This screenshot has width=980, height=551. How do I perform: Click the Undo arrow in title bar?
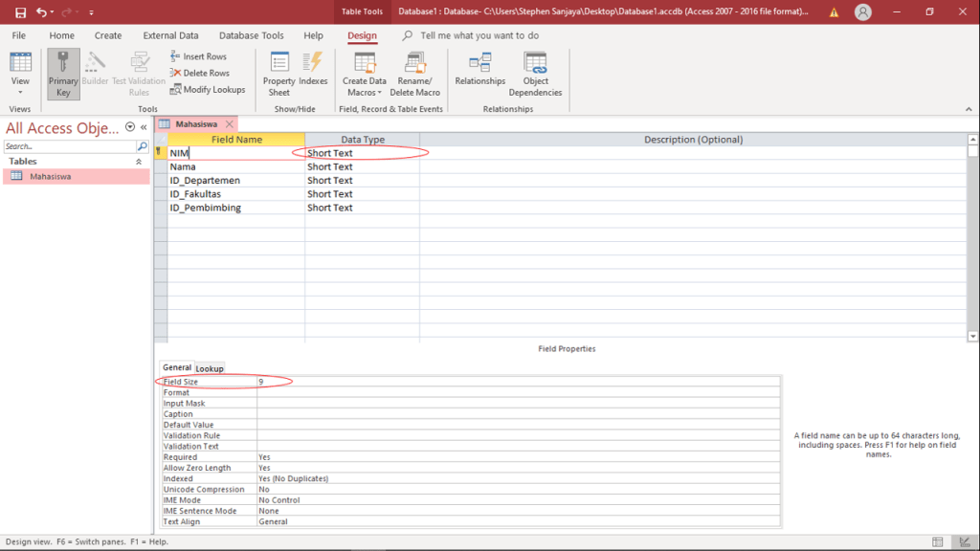[42, 12]
